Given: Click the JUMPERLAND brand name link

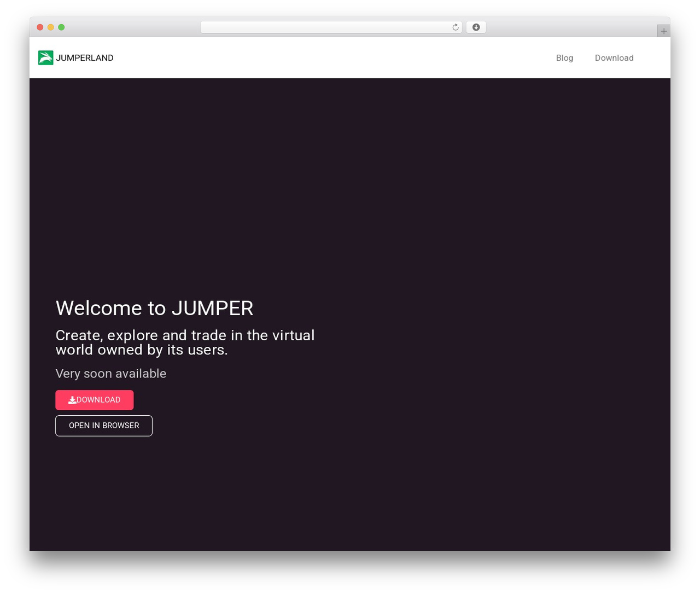Looking at the screenshot, I should point(85,58).
